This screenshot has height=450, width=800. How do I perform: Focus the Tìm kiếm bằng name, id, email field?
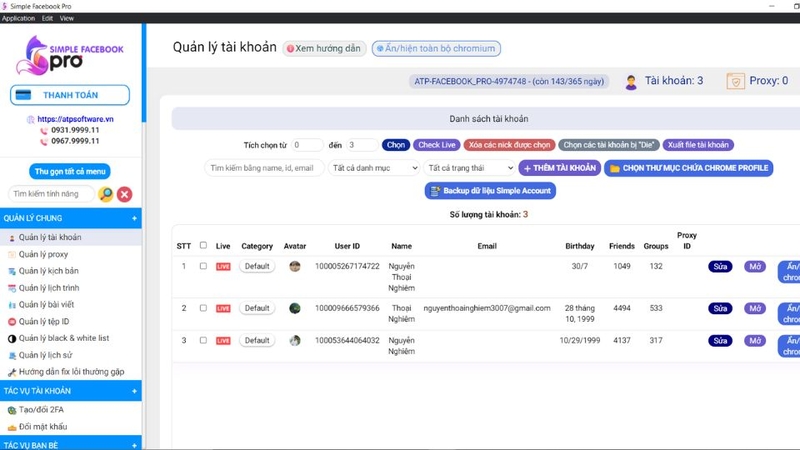[264, 168]
